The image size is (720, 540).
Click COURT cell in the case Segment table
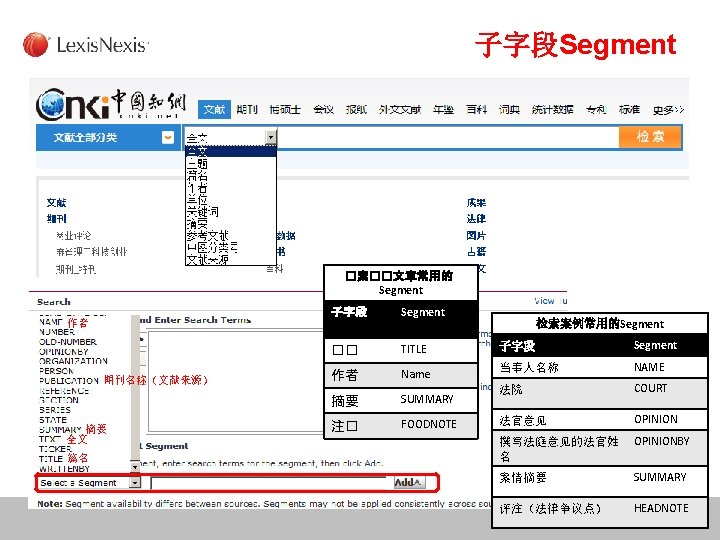[650, 388]
